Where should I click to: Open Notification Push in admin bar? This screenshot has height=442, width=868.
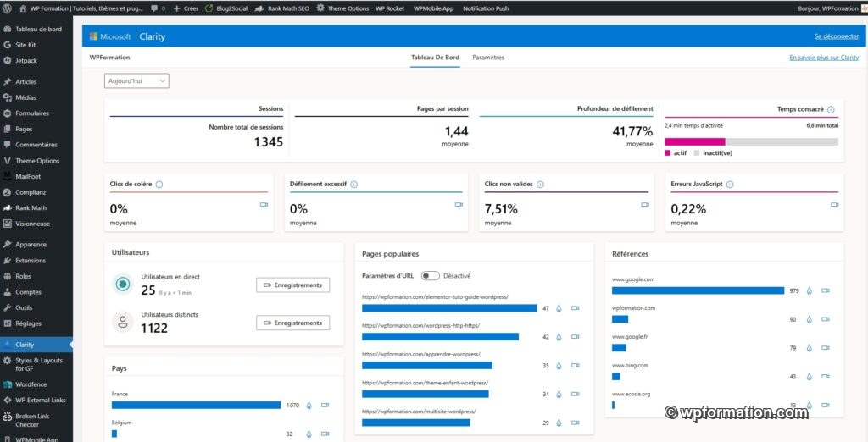point(486,8)
